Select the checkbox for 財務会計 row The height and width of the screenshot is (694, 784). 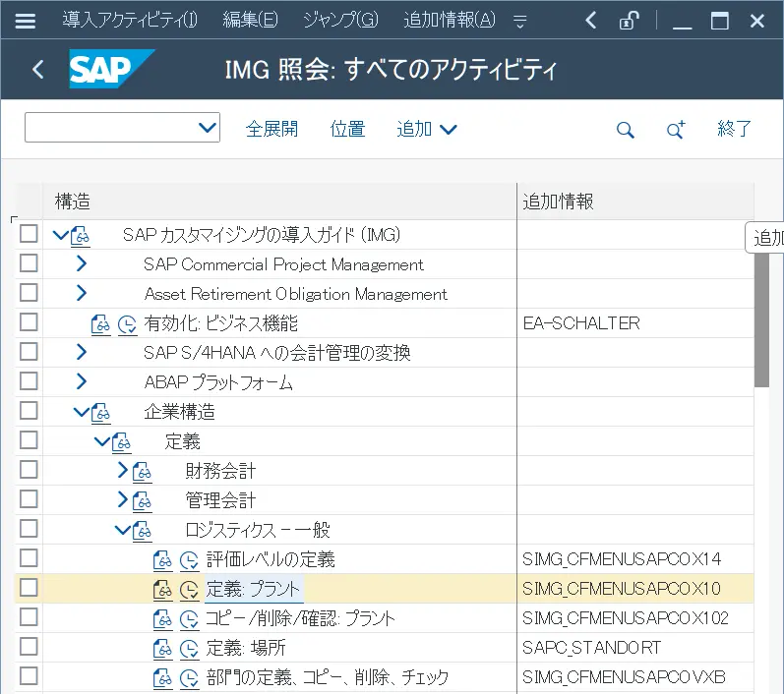pos(29,469)
